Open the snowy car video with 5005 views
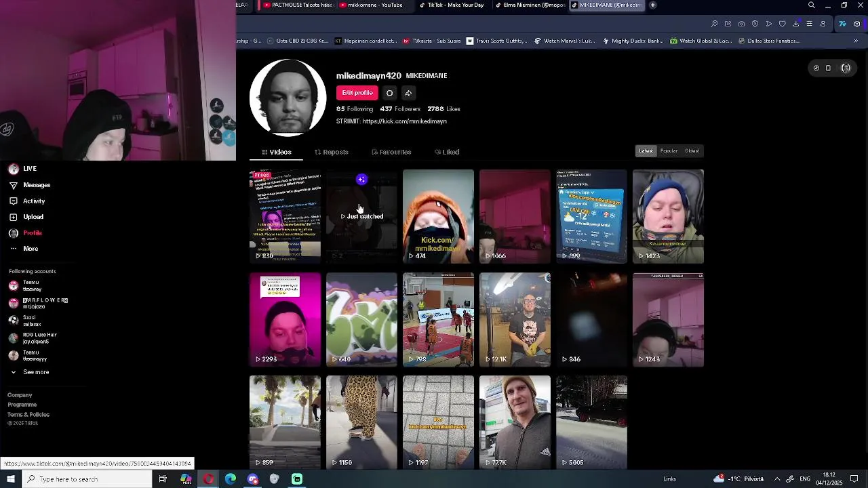This screenshot has width=868, height=488. [x=591, y=422]
